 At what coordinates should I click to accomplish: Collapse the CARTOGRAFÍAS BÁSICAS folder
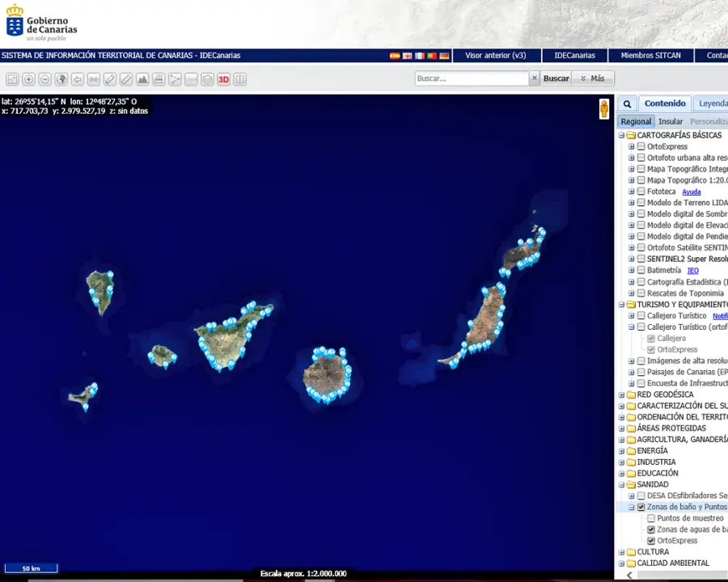(x=622, y=135)
